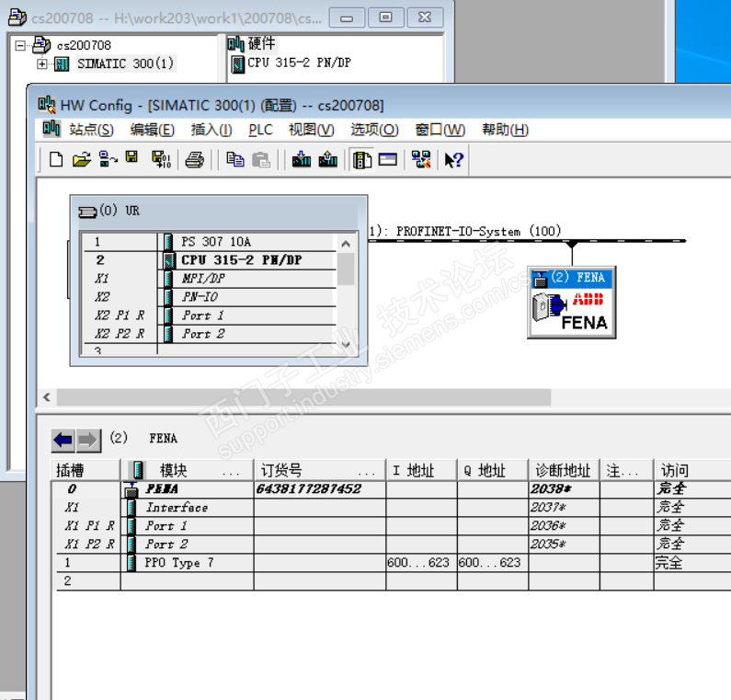Select CPU 315-2 PN/DP in project window
Screen dimensions: 731x700
291,63
